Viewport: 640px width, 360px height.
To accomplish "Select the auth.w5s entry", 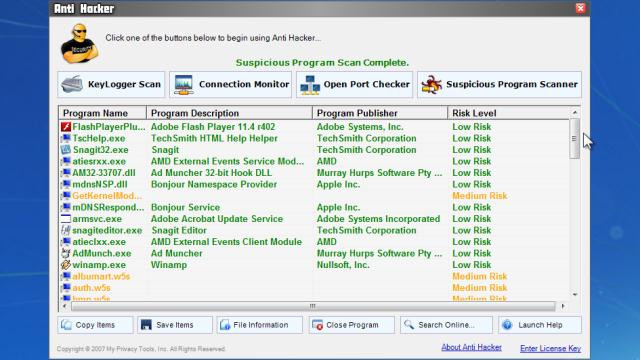I will pyautogui.click(x=91, y=288).
